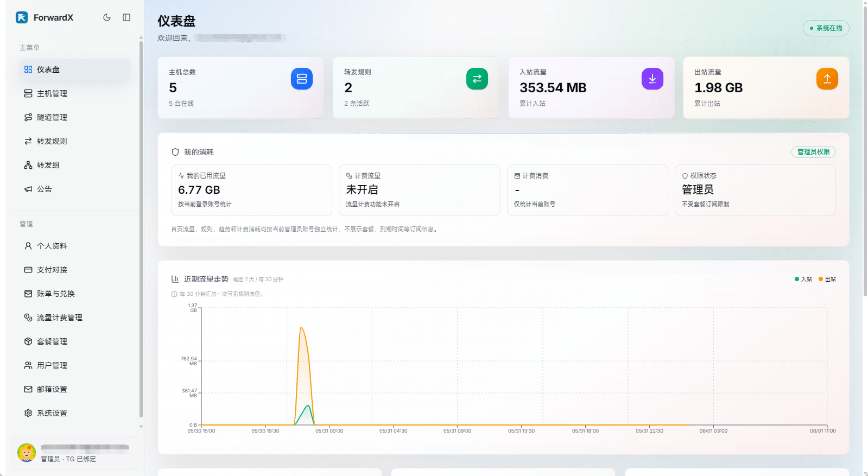Go to 隧道管理 page
Viewport: 868px width, 476px height.
click(75, 117)
